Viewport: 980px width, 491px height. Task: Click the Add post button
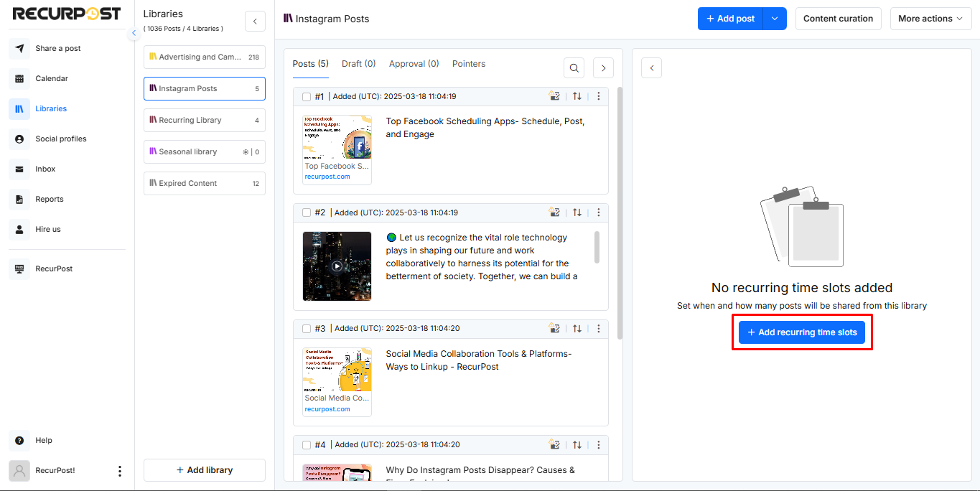click(x=730, y=19)
